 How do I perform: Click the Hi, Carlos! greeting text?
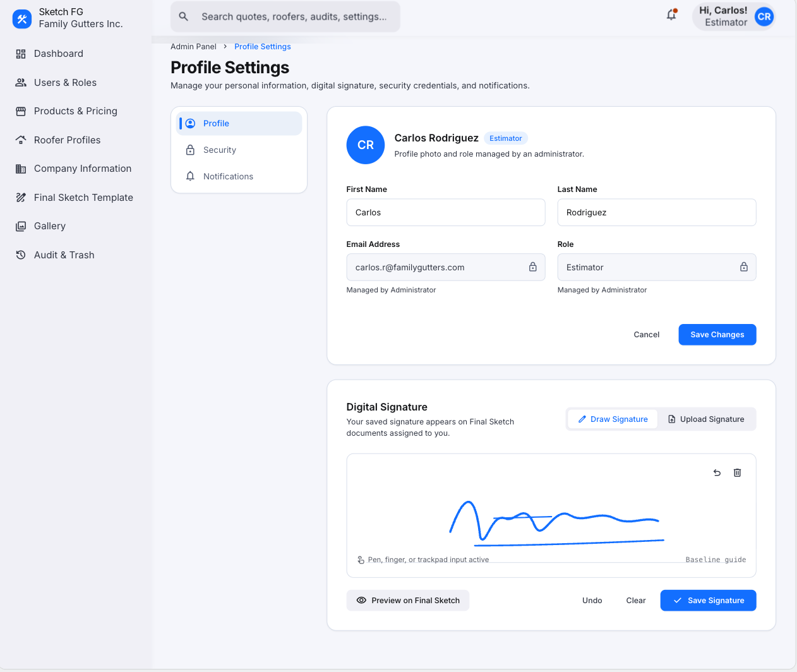coord(723,10)
